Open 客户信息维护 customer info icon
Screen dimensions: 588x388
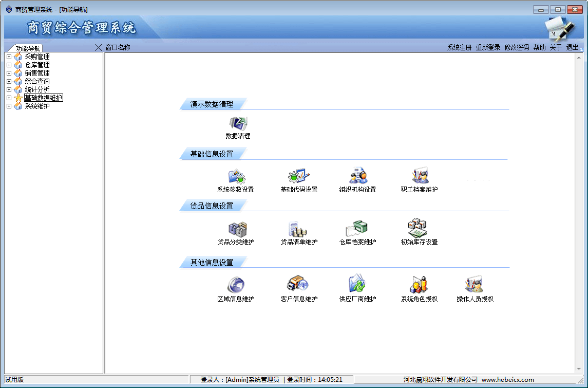pyautogui.click(x=299, y=285)
